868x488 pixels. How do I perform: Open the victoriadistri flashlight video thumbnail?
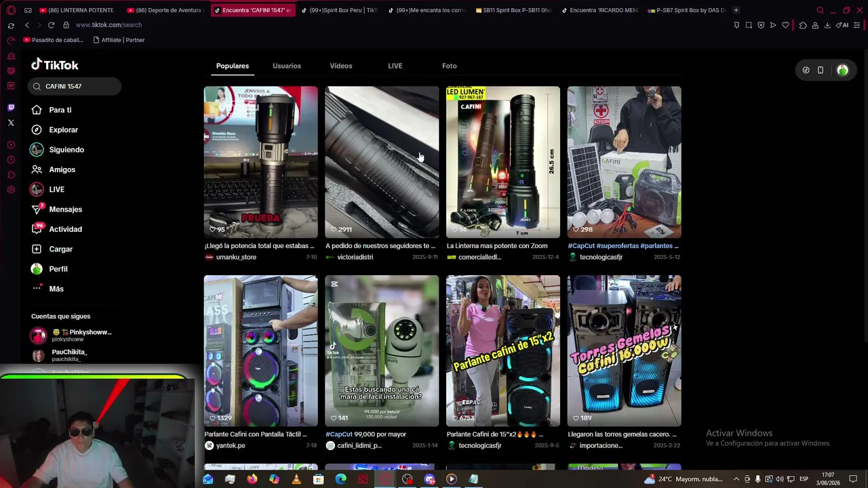tap(382, 162)
